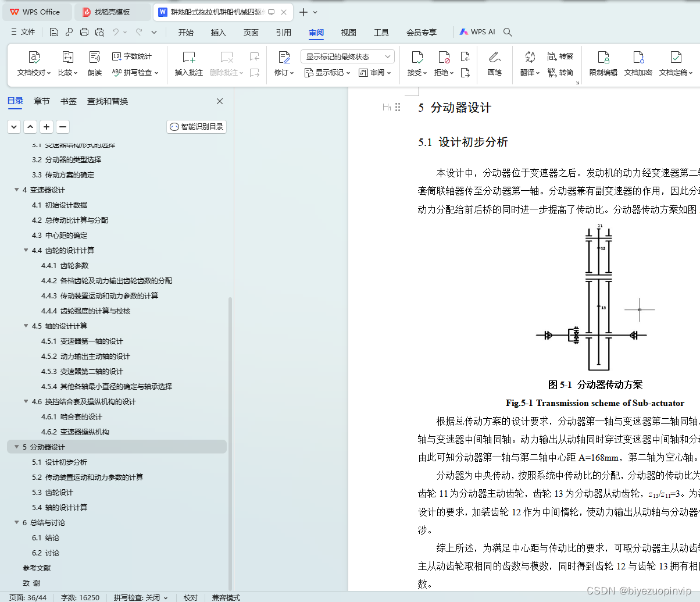This screenshot has height=602, width=700.
Task: Click the format painter style icon beside Save
Action: 69,32
